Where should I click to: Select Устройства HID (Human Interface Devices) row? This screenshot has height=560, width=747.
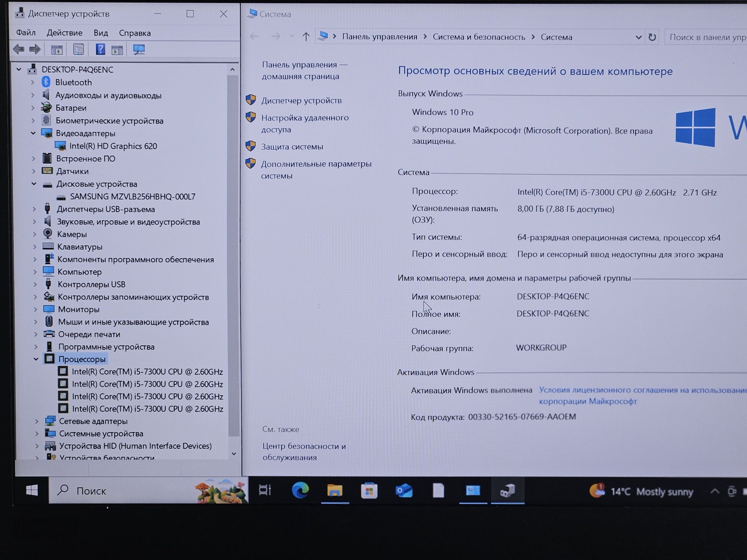(x=128, y=446)
